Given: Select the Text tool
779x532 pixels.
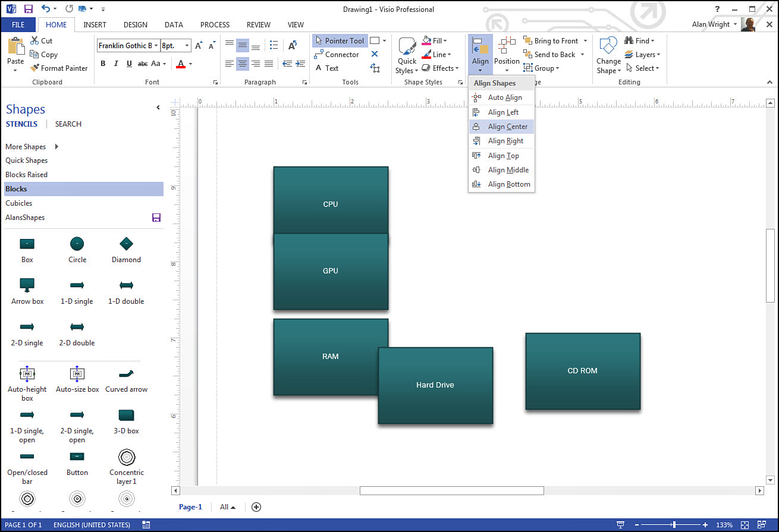Looking at the screenshot, I should coord(326,68).
